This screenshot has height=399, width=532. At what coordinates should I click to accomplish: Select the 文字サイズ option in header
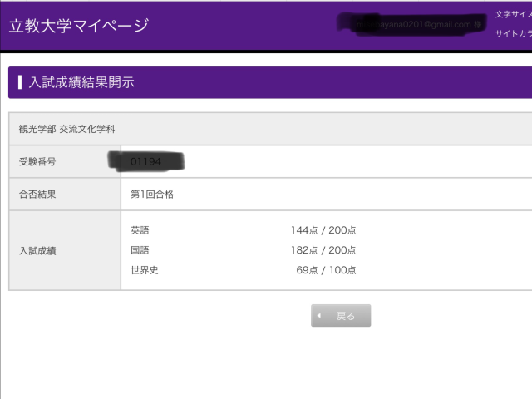pyautogui.click(x=513, y=14)
